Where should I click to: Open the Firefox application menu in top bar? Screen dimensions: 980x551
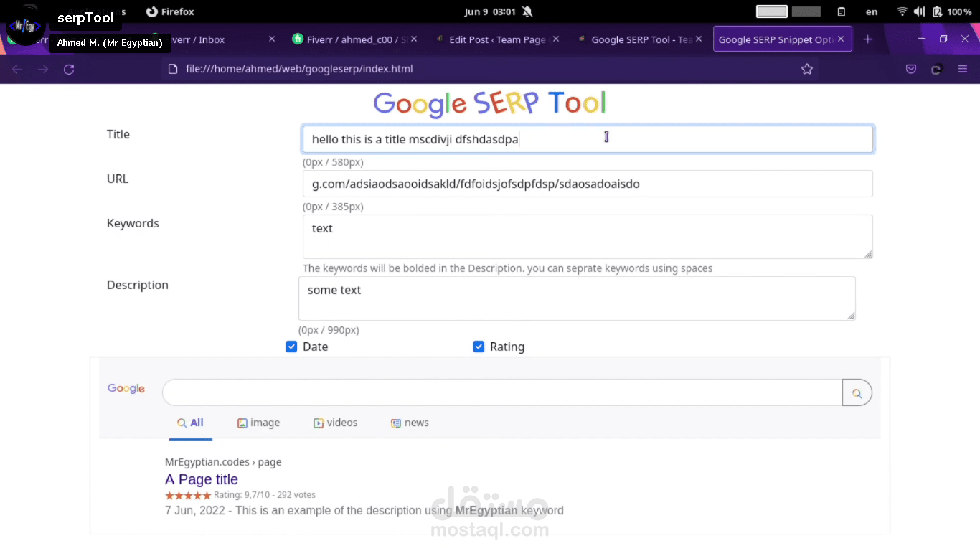coord(170,11)
